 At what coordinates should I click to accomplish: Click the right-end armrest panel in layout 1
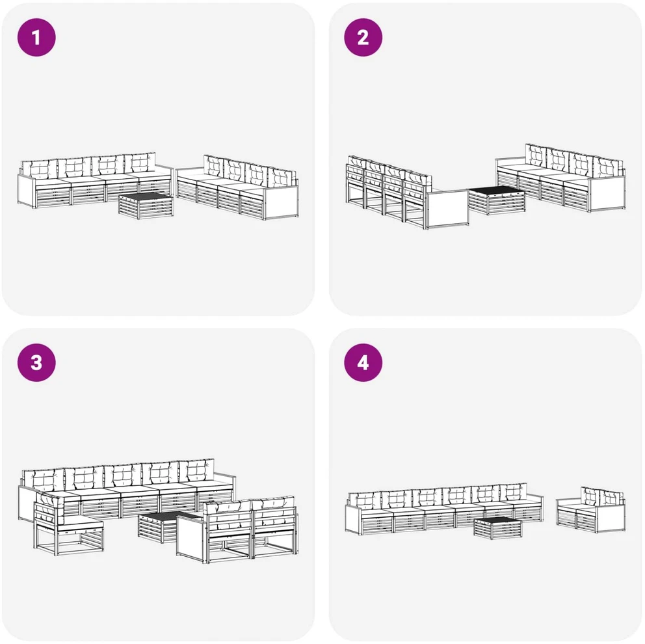click(x=282, y=202)
